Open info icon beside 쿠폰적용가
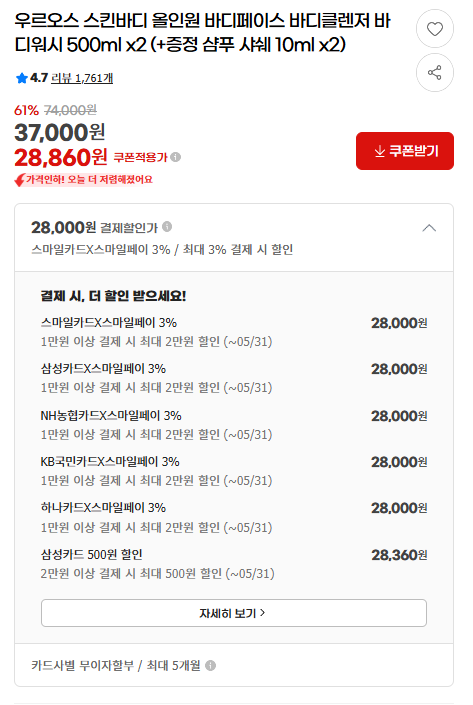Viewport: 473px width, 705px height. point(176,157)
